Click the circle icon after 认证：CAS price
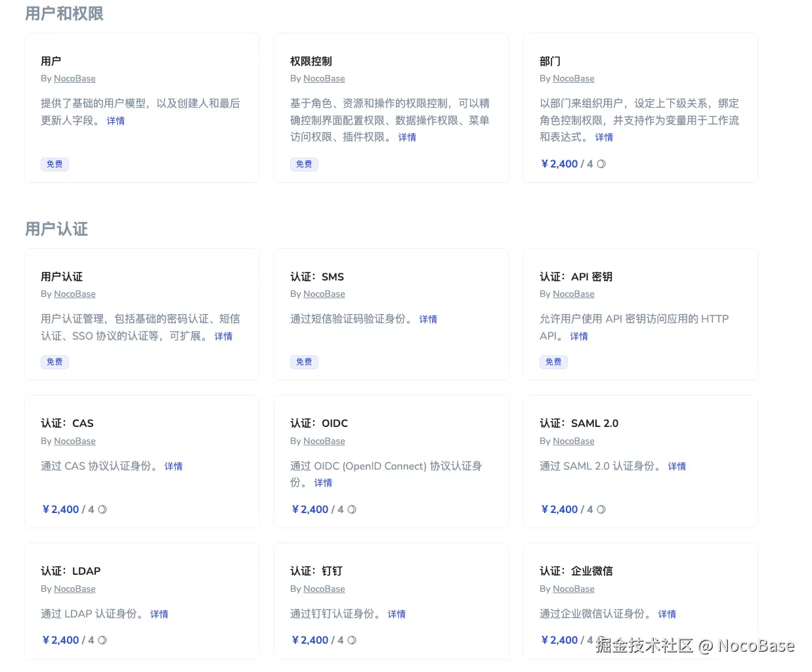 (x=102, y=509)
